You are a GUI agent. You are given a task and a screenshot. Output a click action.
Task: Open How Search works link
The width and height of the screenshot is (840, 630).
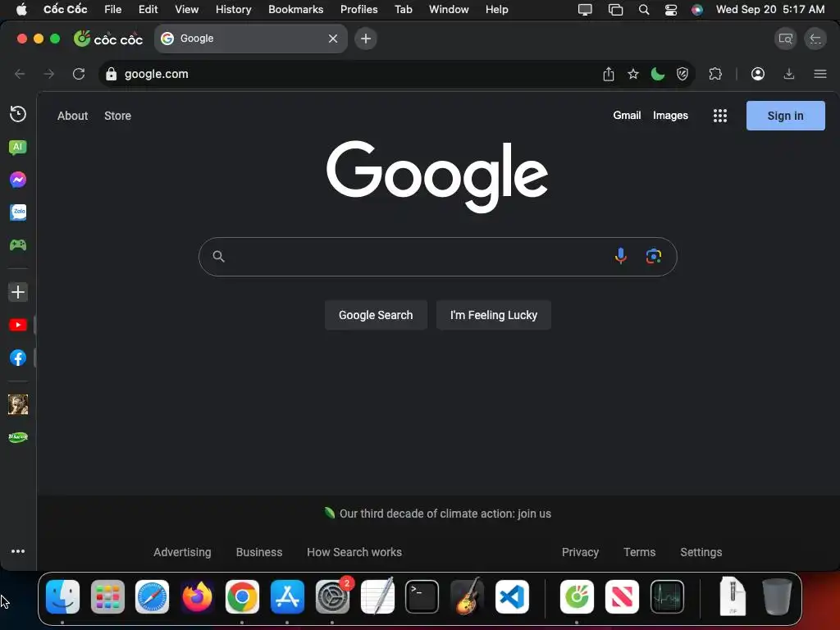click(x=354, y=552)
